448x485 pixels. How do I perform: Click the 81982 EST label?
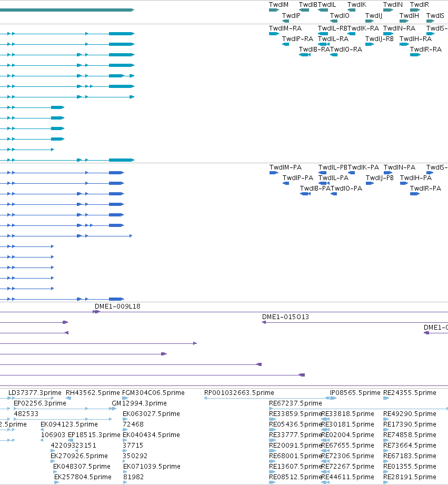point(133,477)
